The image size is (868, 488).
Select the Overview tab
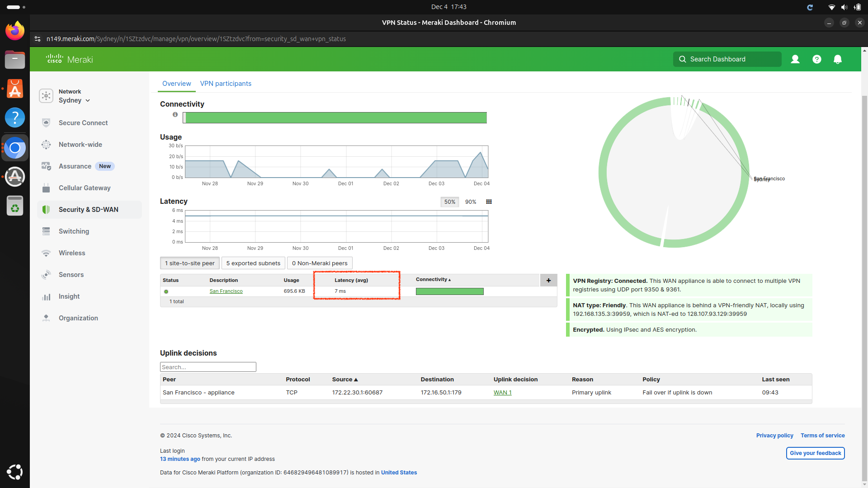(x=176, y=84)
